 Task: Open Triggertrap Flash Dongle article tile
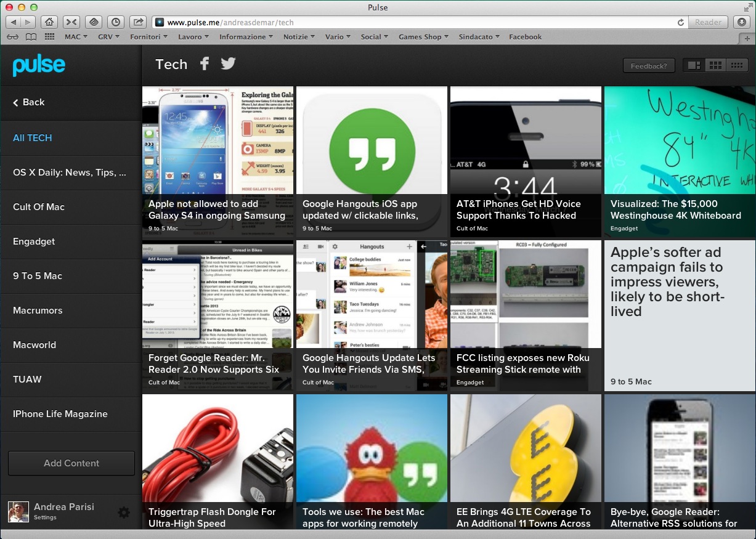click(x=218, y=462)
